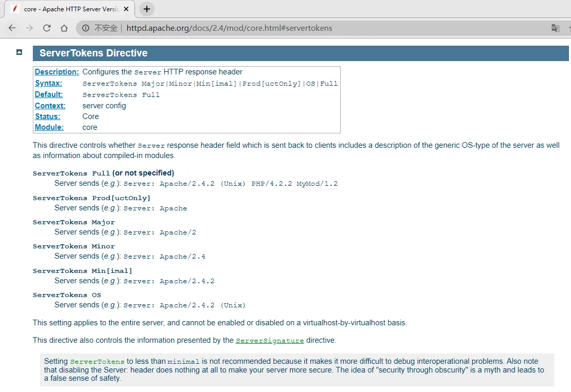The width and height of the screenshot is (571, 392).
Task: Click the 'ServerTokens Min[imal]' term
Action: point(82,271)
